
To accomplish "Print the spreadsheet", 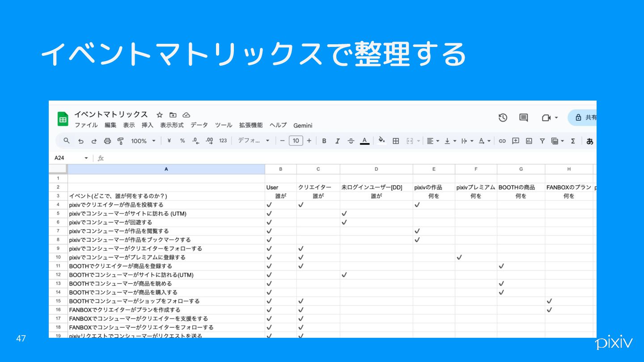I will click(107, 141).
